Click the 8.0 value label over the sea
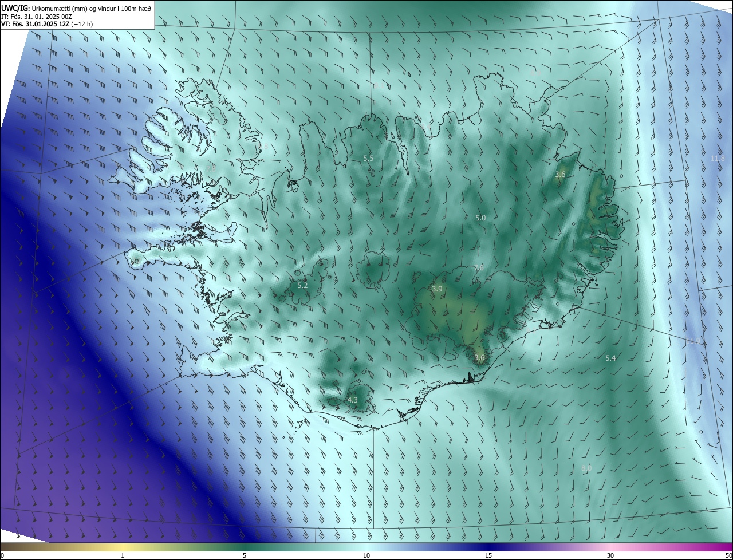Image resolution: width=733 pixels, height=560 pixels. [586, 468]
